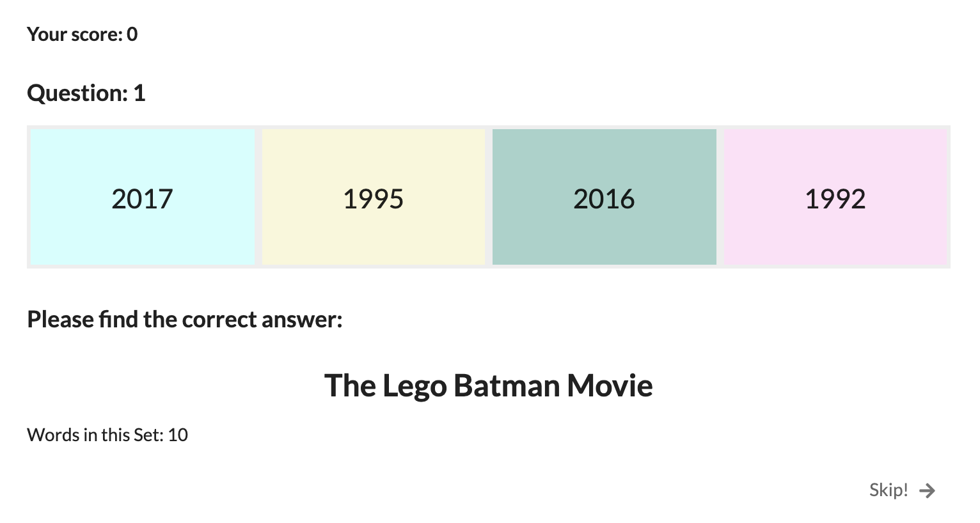Click inside the answer options bar
Screen dimensions: 980x523
[x=488, y=197]
